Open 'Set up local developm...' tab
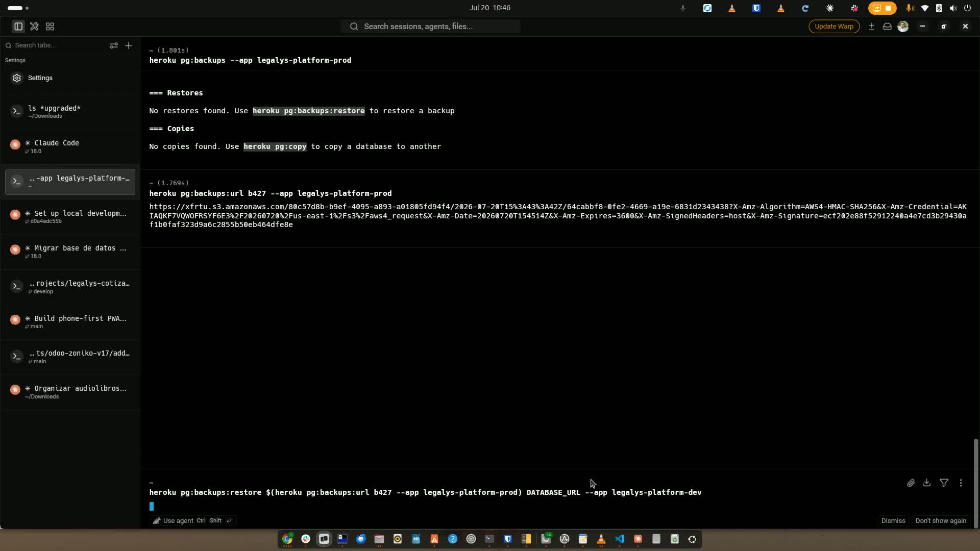 (x=70, y=217)
